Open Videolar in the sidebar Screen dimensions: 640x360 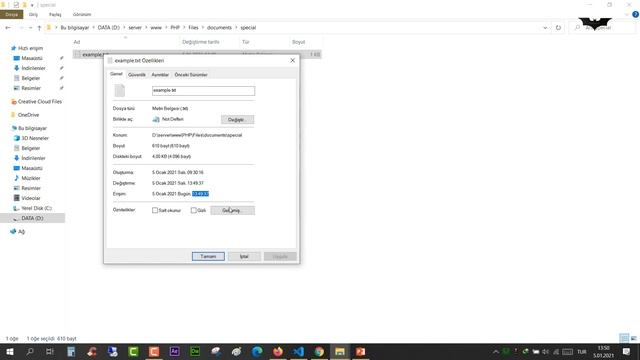tap(31, 198)
